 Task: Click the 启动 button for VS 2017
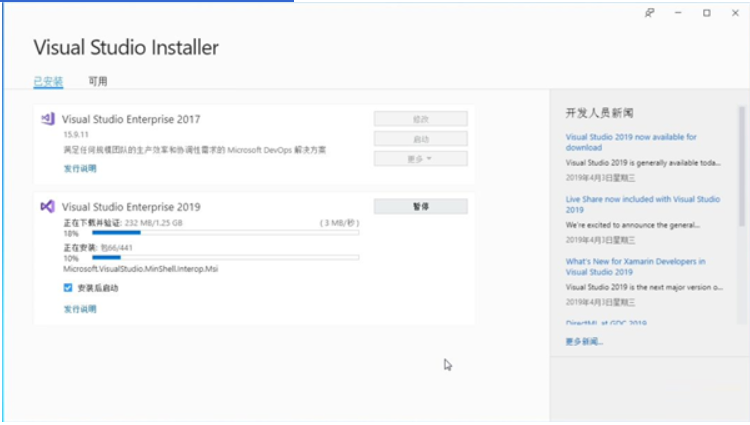pyautogui.click(x=420, y=139)
